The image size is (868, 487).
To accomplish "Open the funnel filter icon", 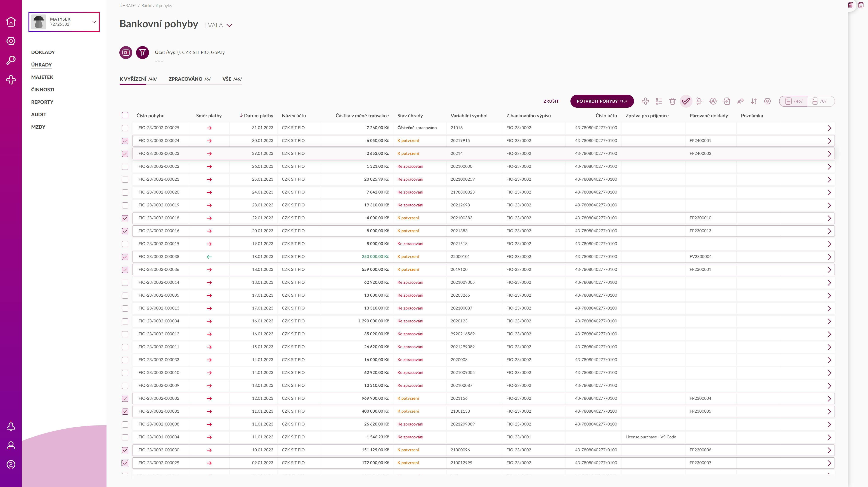I will click(142, 53).
